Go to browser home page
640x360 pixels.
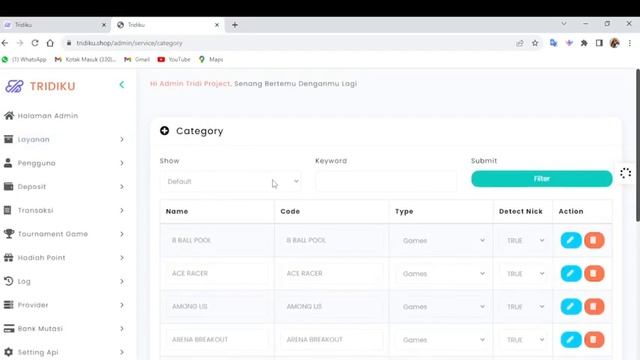pyautogui.click(x=50, y=43)
